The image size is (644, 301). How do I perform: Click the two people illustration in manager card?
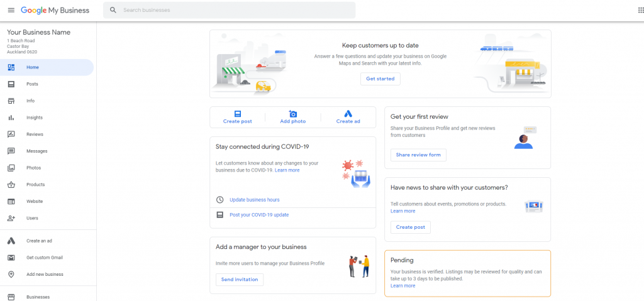[x=359, y=266]
